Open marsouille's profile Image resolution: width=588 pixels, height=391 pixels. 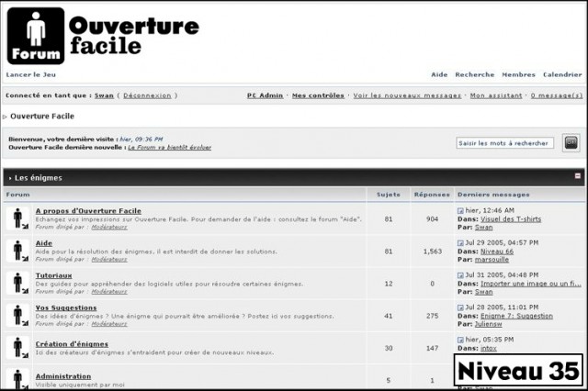492,260
